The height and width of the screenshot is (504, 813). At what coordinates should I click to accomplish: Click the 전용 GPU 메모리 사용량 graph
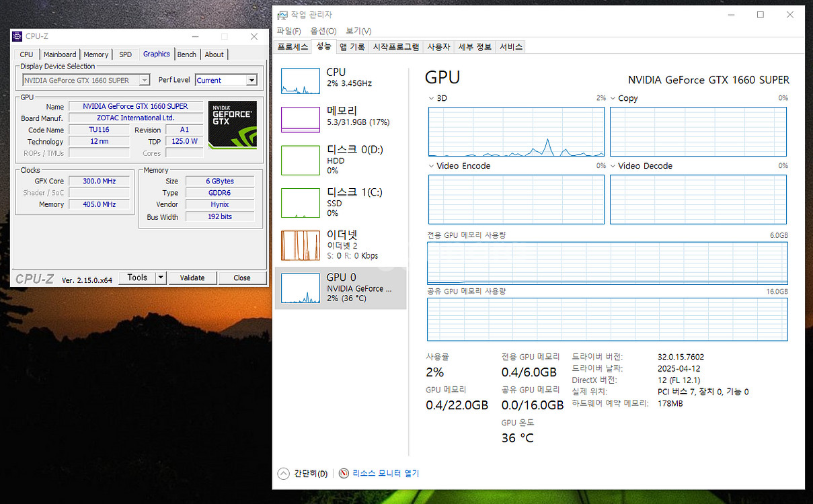click(607, 263)
